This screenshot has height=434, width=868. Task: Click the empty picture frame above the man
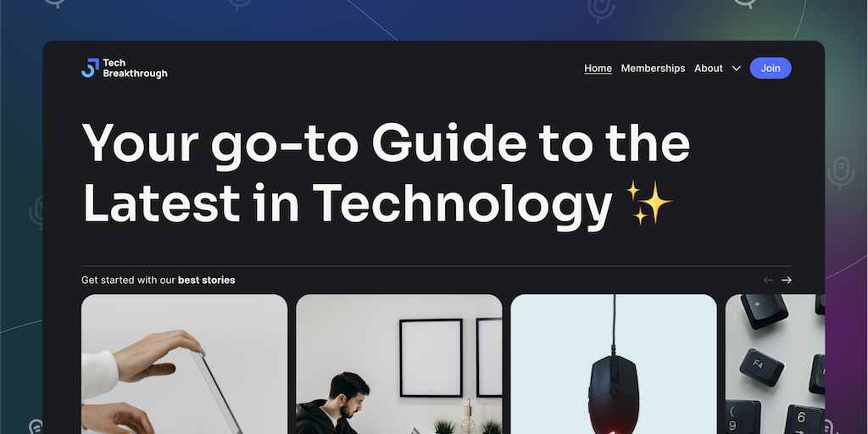(x=431, y=358)
